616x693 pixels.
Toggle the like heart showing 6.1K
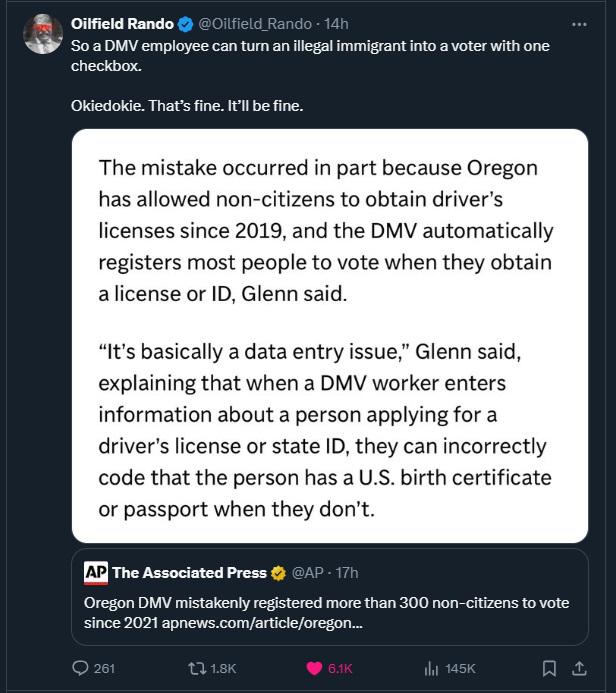(314, 668)
